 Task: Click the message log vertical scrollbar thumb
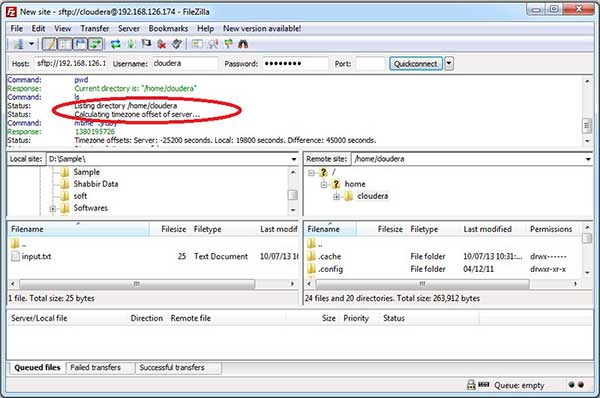[x=587, y=126]
